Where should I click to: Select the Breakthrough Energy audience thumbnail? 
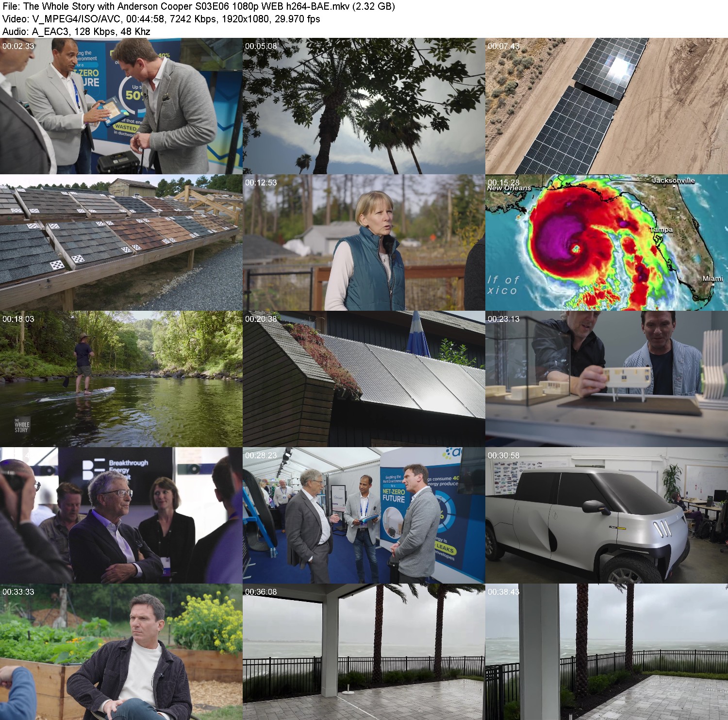[121, 515]
